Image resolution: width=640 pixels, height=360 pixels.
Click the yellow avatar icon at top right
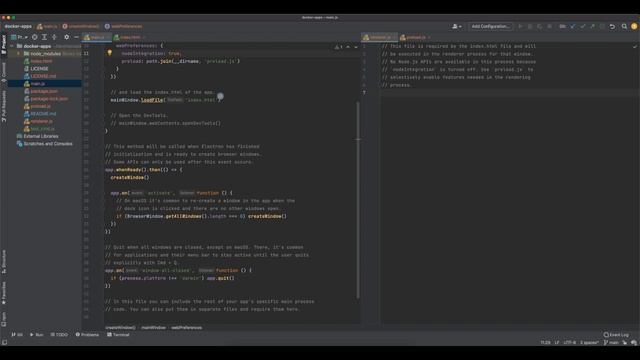pyautogui.click(x=634, y=27)
